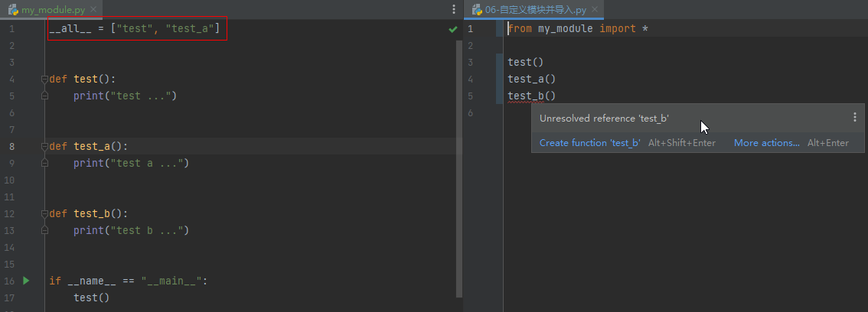Click the green inspection checkmark icon
This screenshot has width=868, height=312.
coord(452,29)
